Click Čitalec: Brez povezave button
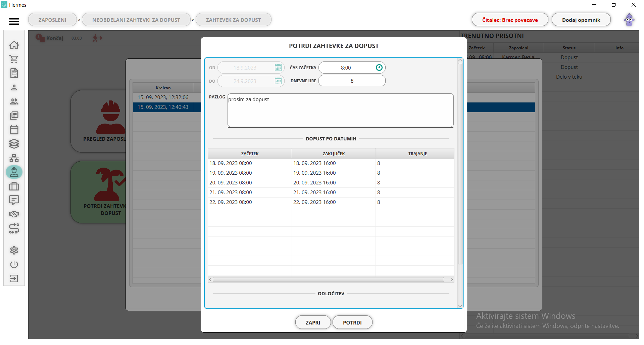The image size is (644, 345). pyautogui.click(x=510, y=20)
